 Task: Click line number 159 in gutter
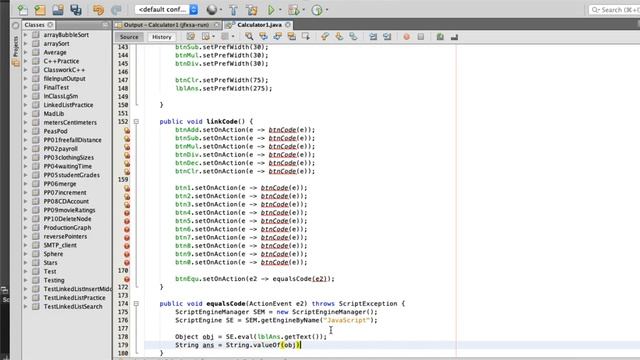tap(123, 180)
